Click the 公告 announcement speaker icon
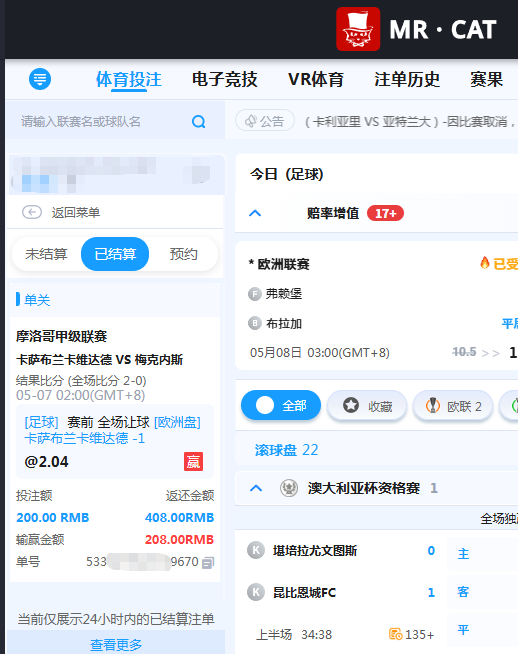The height and width of the screenshot is (654, 518). (251, 121)
